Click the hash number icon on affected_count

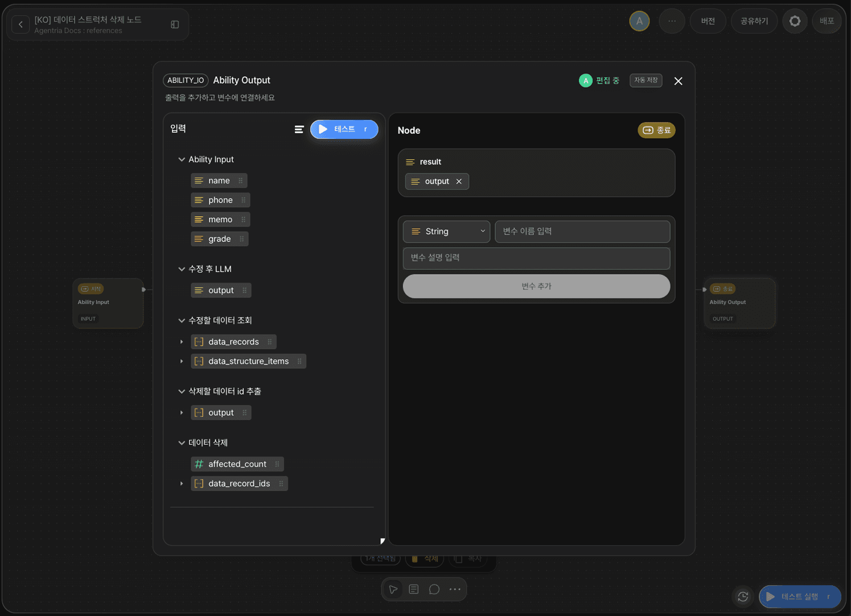199,464
